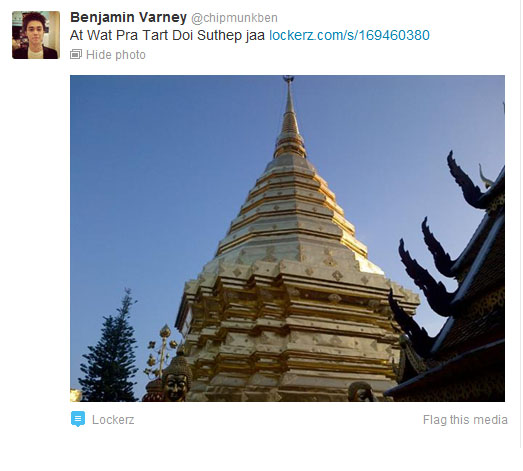523x471 pixels.
Task: Visit the @chipmunkben handle
Action: (x=234, y=18)
